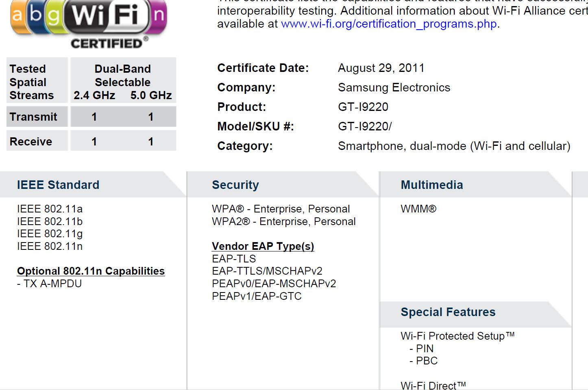The image size is (588, 390).
Task: Click the Transmit row label
Action: tap(33, 117)
